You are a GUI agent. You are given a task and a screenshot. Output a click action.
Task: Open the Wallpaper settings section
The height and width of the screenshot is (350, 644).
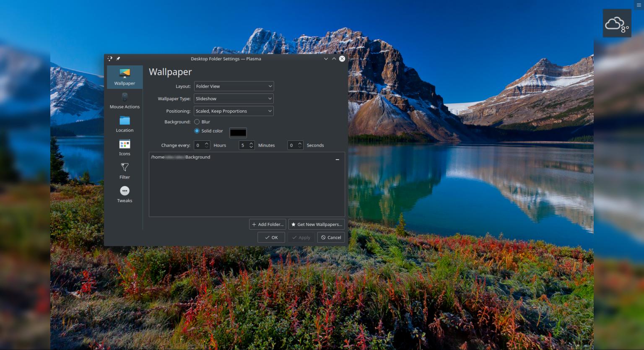click(x=125, y=77)
